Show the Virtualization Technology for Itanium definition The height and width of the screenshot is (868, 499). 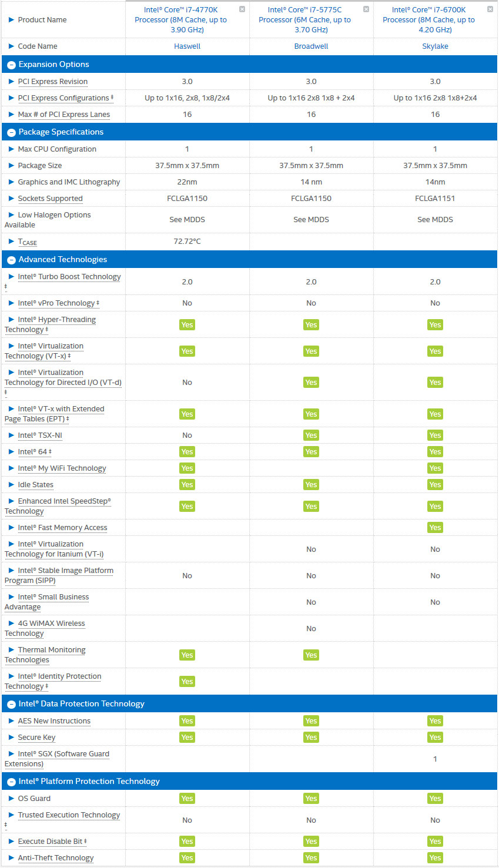[54, 549]
